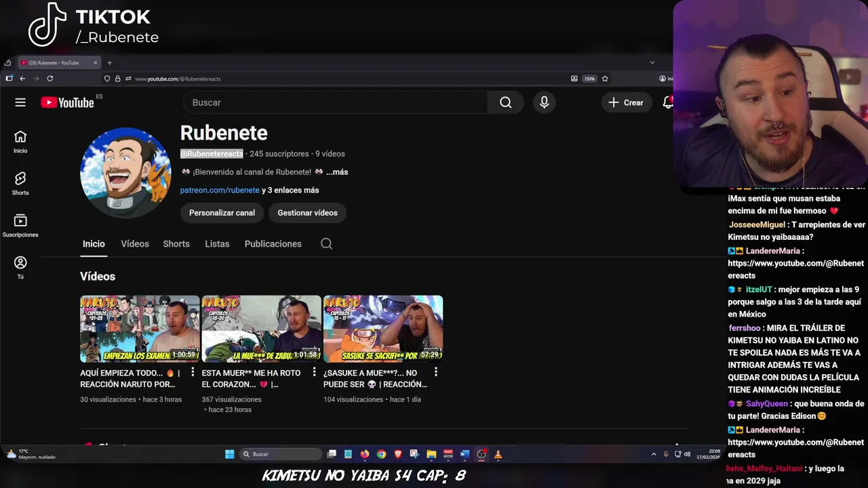Image resolution: width=868 pixels, height=488 pixels.
Task: Click the YouTube Buscar search field
Action: 335,102
